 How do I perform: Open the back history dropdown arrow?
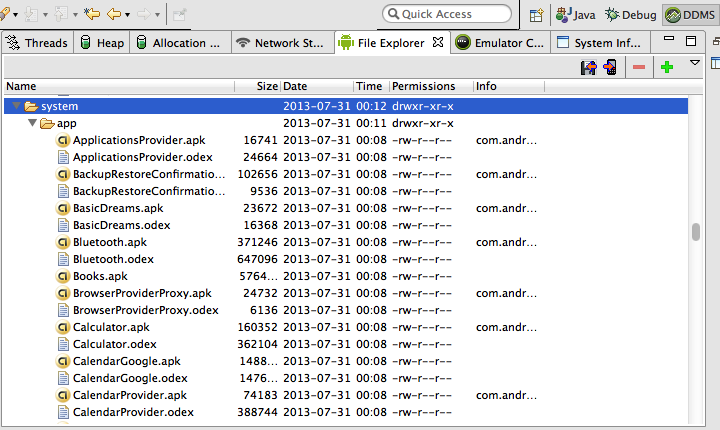point(128,15)
